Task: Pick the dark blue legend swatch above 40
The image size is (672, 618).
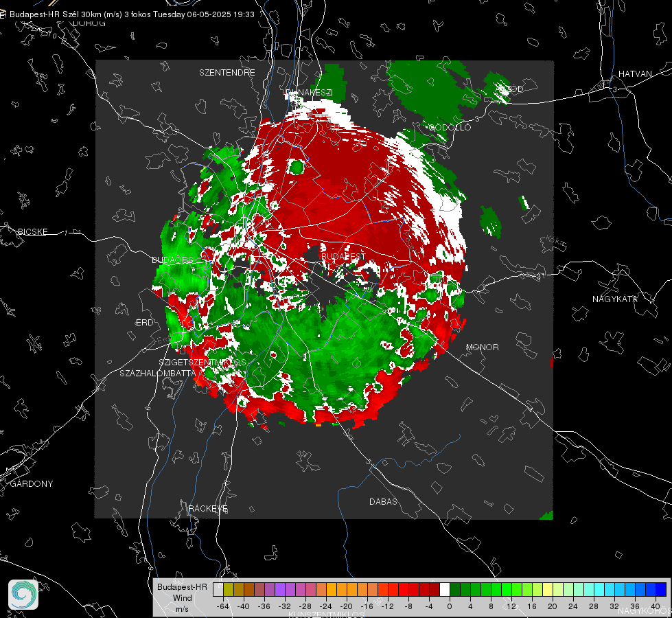Action: click(661, 589)
